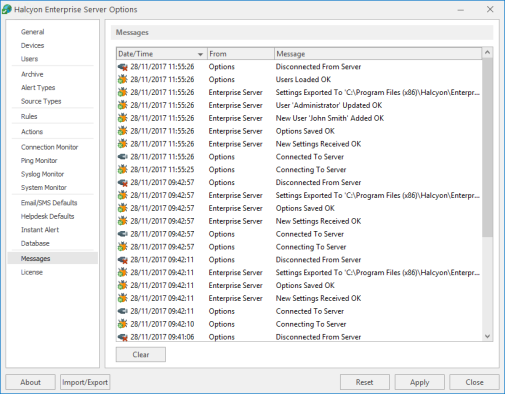Open the Database page

35,244
